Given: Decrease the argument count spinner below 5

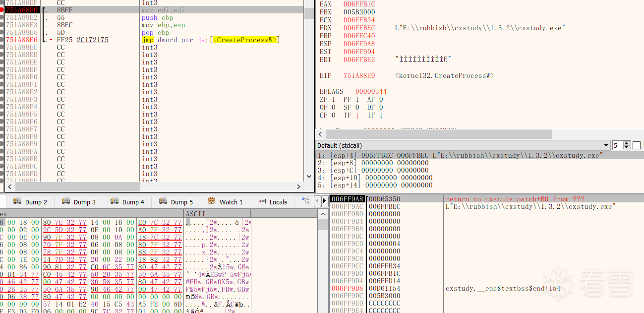Looking at the screenshot, I should tap(627, 148).
